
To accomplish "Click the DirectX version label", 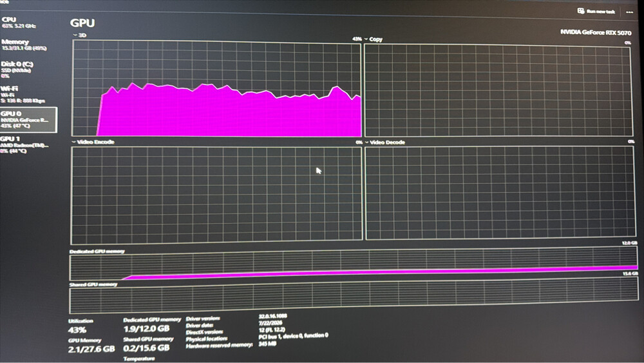I will [x=205, y=332].
